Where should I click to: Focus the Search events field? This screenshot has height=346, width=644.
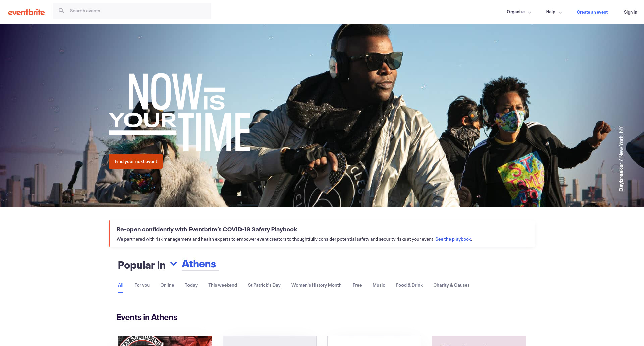(132, 11)
